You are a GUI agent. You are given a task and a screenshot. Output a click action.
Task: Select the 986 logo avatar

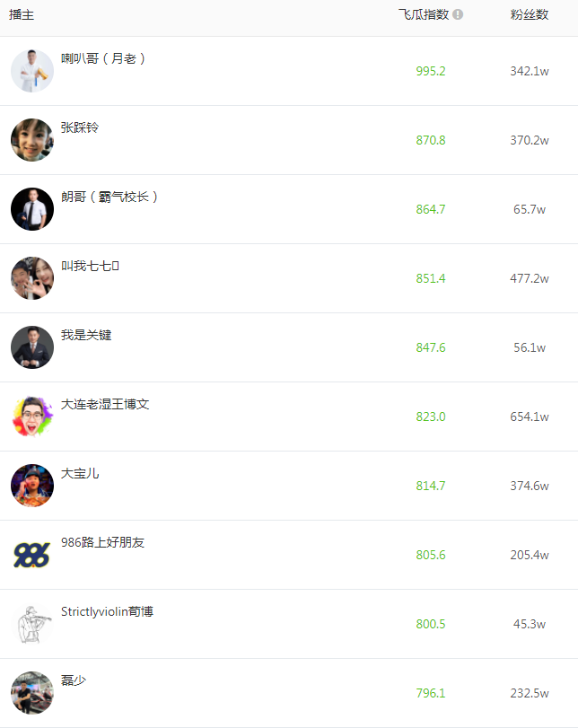click(32, 555)
